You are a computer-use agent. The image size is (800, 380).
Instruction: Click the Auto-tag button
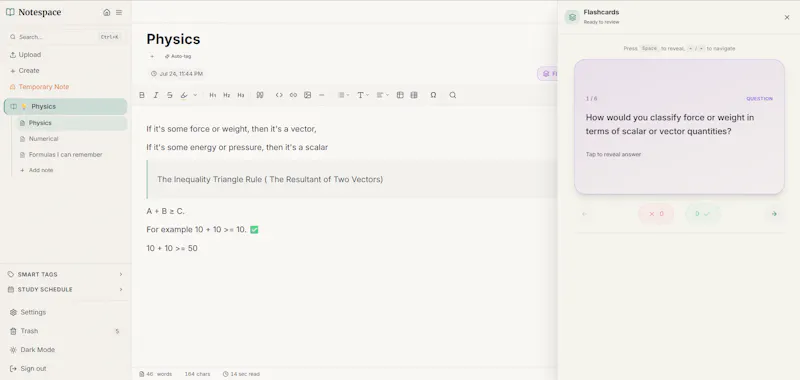pos(178,56)
